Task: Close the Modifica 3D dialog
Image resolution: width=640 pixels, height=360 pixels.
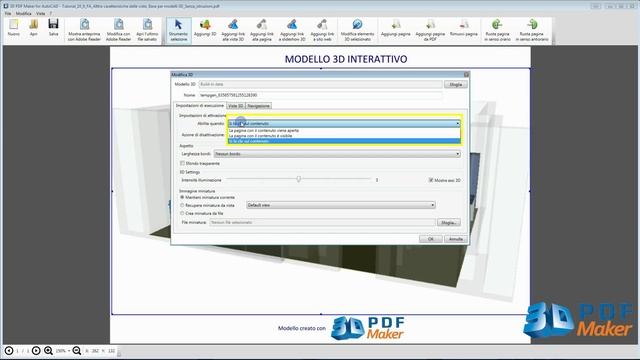Action: pyautogui.click(x=466, y=75)
